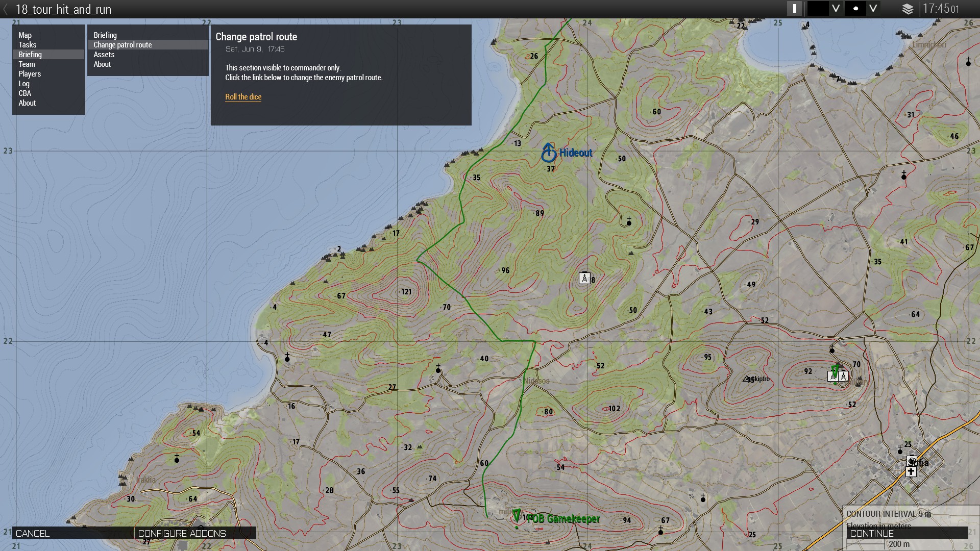Screen dimensions: 980x551
Task: Expand the marker shape dot dropdown arrow
Action: (873, 9)
